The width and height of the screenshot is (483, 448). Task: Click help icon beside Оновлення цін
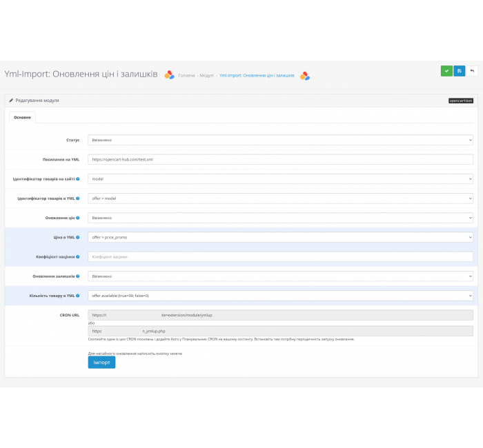77,218
